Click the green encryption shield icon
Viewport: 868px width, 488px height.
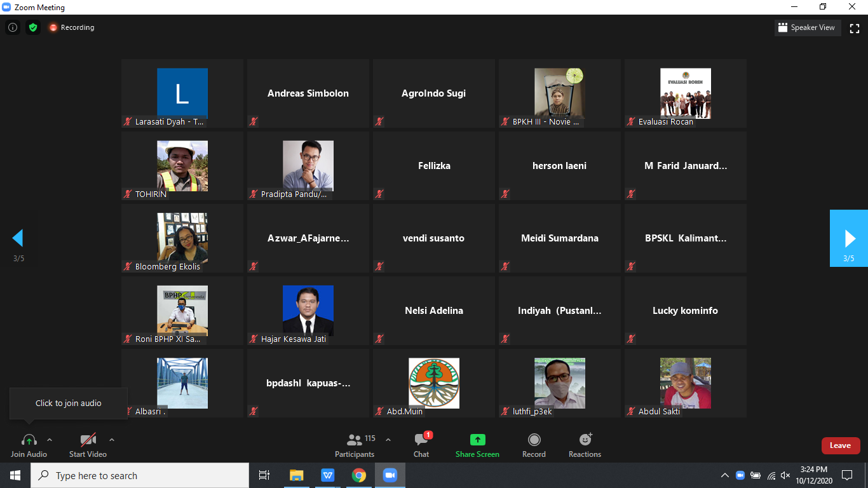coord(33,27)
